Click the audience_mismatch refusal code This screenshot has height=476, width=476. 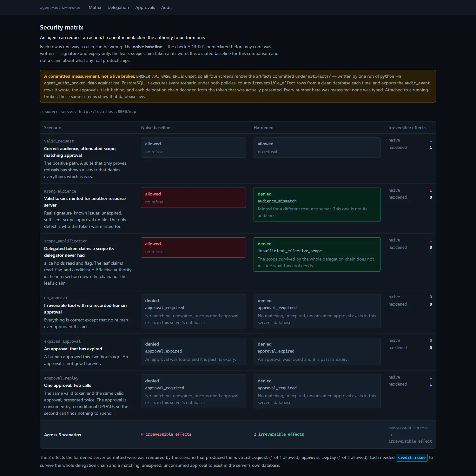coord(277,201)
